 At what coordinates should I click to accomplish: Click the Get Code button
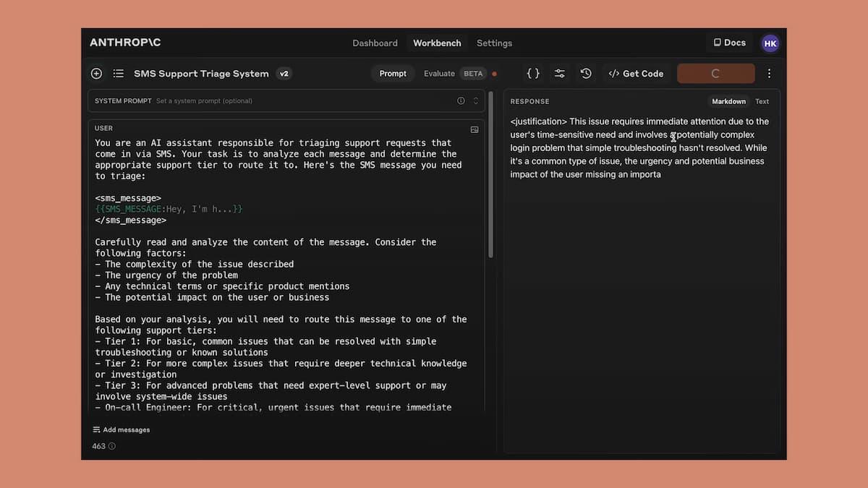tap(636, 74)
